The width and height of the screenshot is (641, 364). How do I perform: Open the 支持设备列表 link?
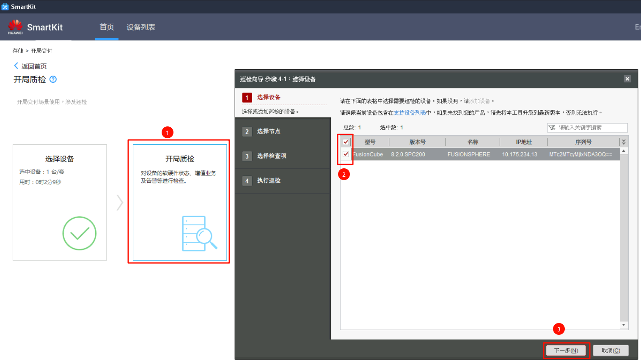(410, 113)
